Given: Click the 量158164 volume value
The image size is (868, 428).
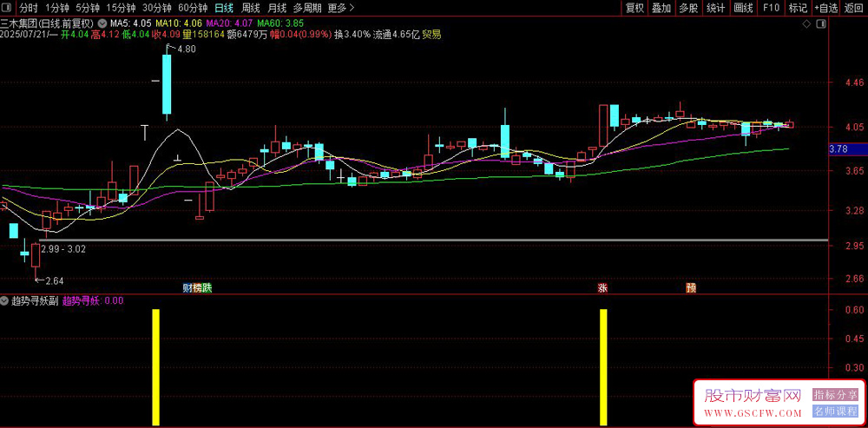Looking at the screenshot, I should [204, 35].
